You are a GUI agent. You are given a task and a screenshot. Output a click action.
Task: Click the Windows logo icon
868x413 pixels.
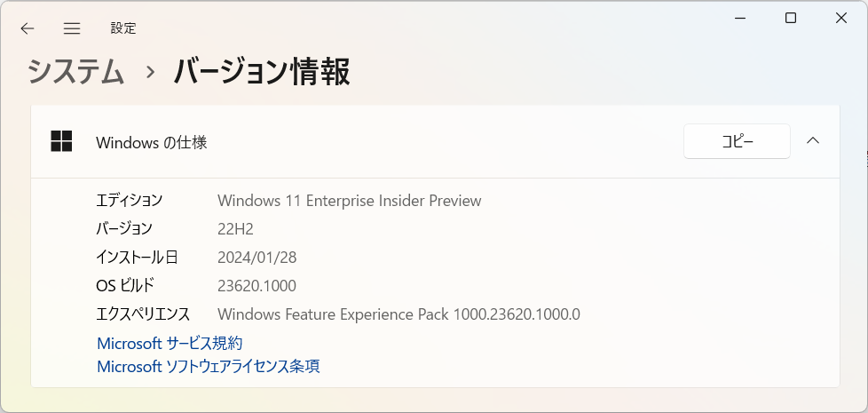point(61,141)
